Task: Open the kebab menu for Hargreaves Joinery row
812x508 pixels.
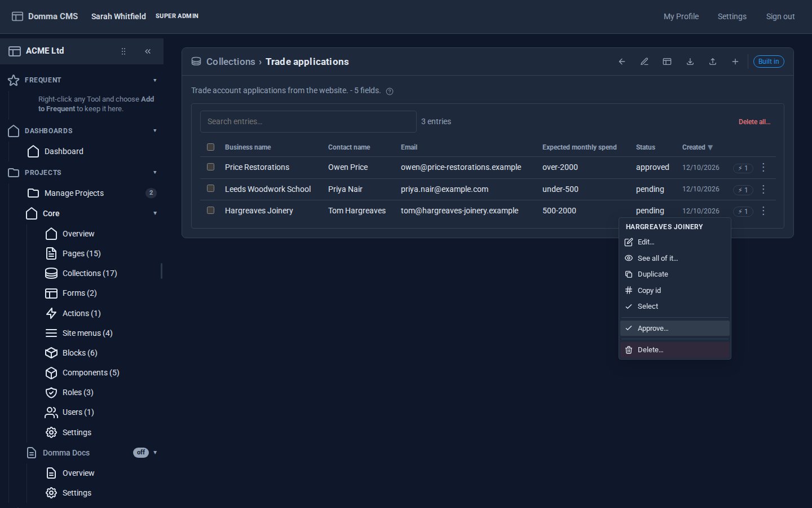Action: click(x=764, y=211)
